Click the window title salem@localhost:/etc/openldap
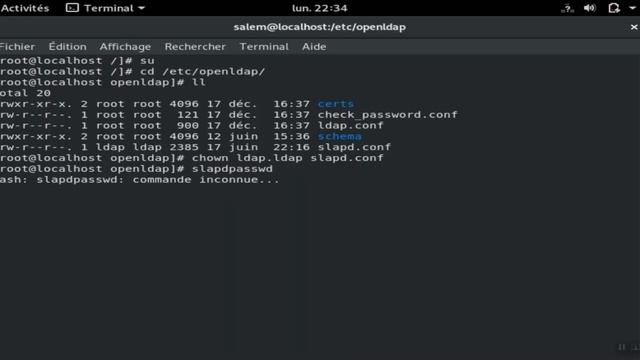 click(320, 27)
